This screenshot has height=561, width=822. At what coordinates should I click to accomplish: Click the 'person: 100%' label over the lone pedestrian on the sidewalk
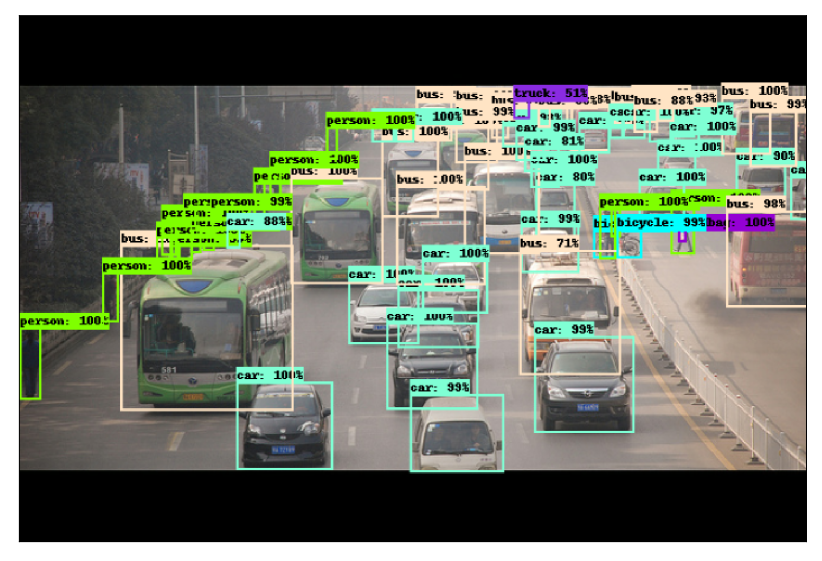tap(65, 321)
